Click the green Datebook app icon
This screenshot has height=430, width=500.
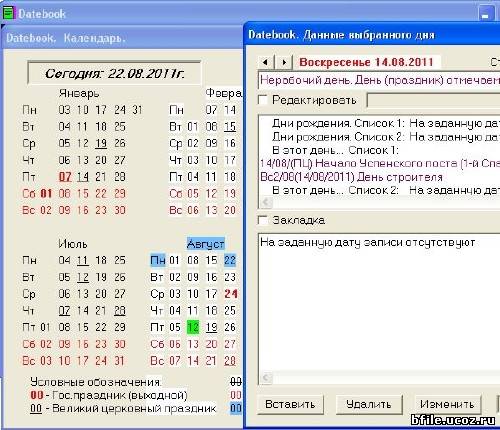9,13
